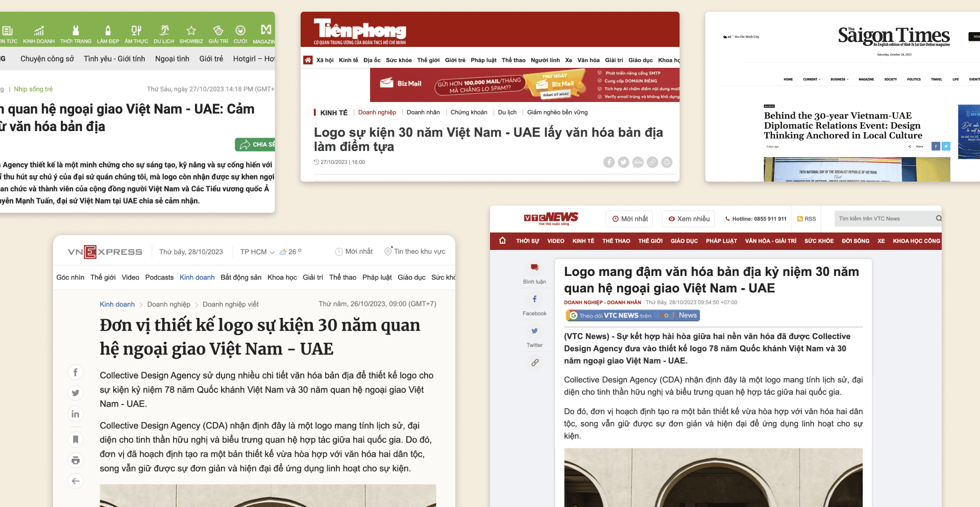This screenshot has height=507, width=980.
Task: Open Kinh doanh breadcrumb in VnExpress
Action: tap(117, 305)
